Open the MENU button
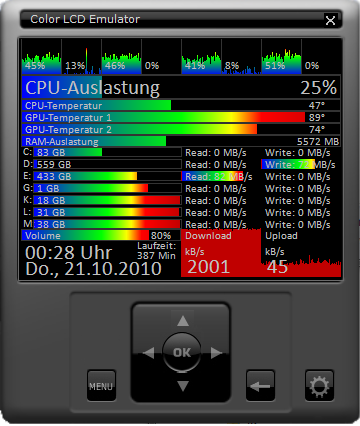 pos(101,386)
